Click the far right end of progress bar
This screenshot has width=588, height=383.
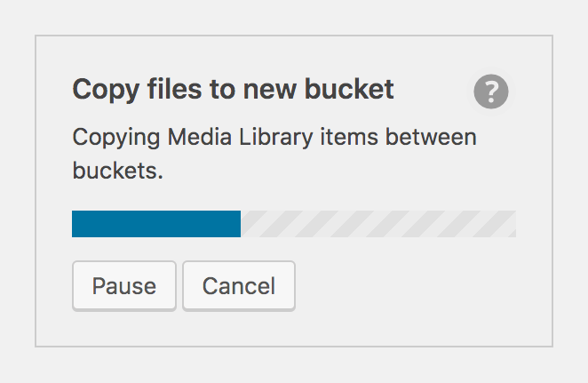(513, 224)
